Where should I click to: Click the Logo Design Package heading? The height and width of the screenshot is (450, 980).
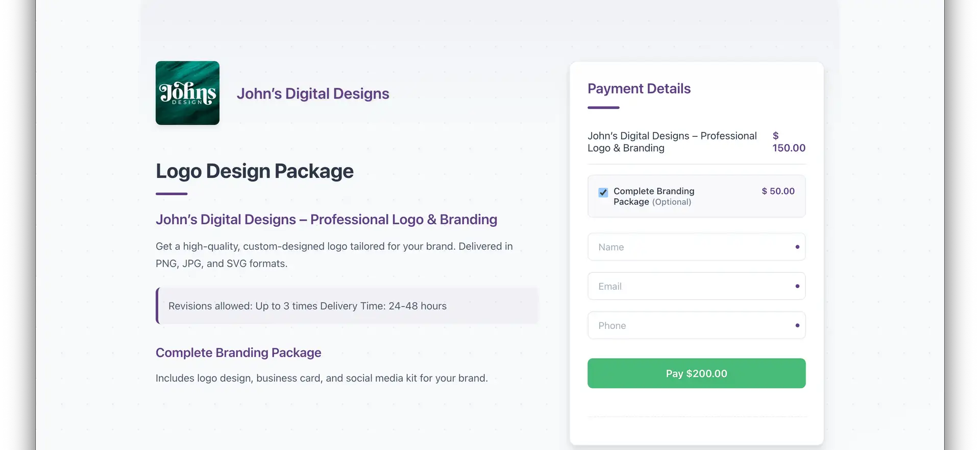[254, 171]
